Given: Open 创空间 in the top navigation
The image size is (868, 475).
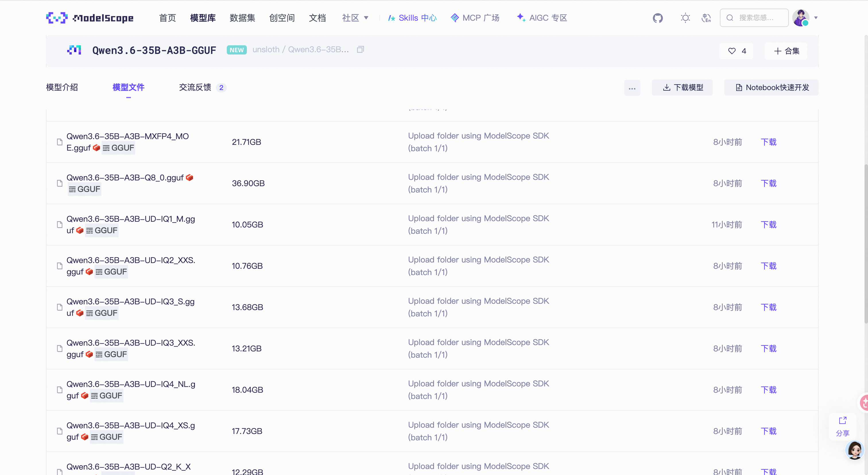Looking at the screenshot, I should click(x=282, y=18).
